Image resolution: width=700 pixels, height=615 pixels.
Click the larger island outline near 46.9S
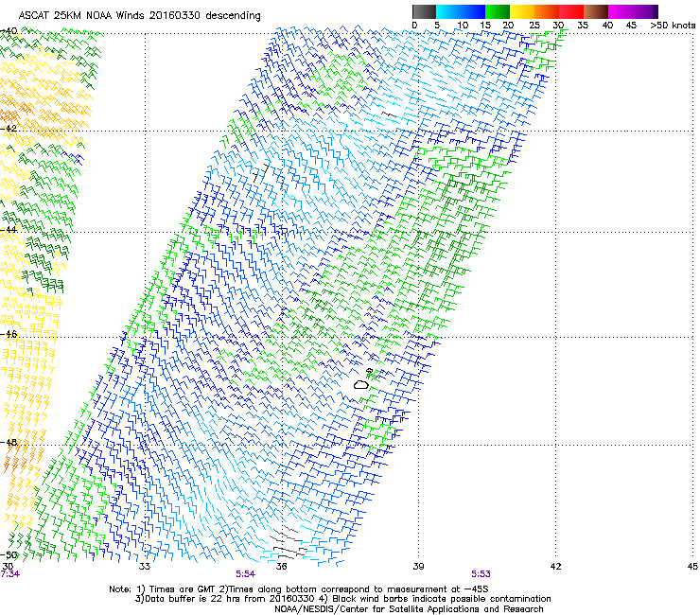[x=361, y=384]
